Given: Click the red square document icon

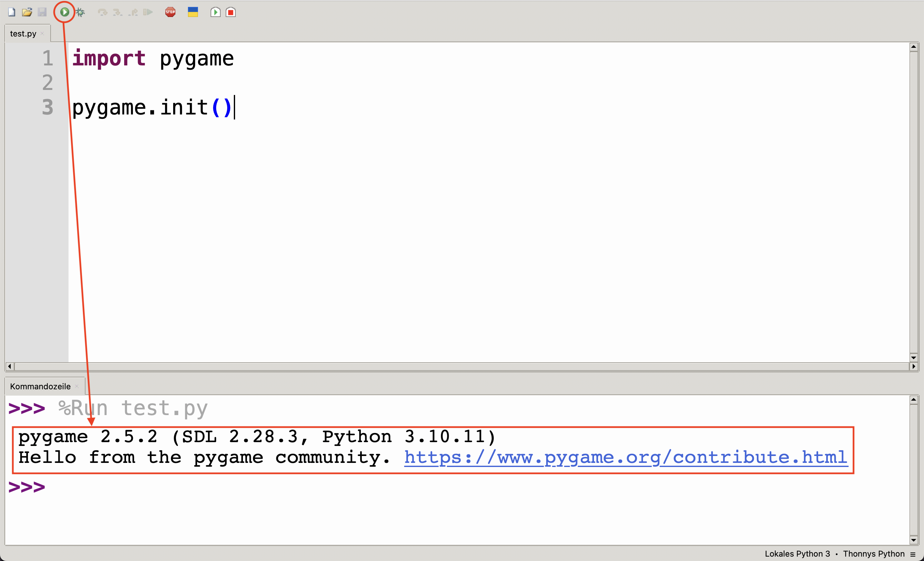Looking at the screenshot, I should point(231,12).
